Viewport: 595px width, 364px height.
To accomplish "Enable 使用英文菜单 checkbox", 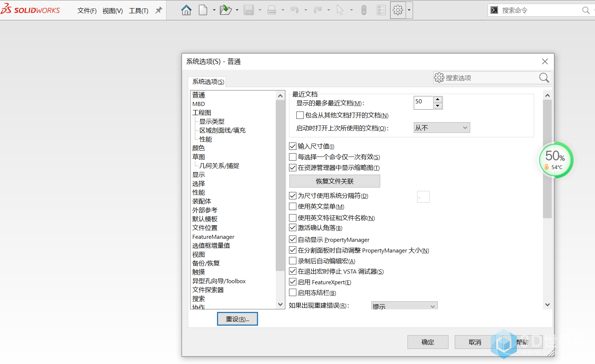I will (x=293, y=206).
